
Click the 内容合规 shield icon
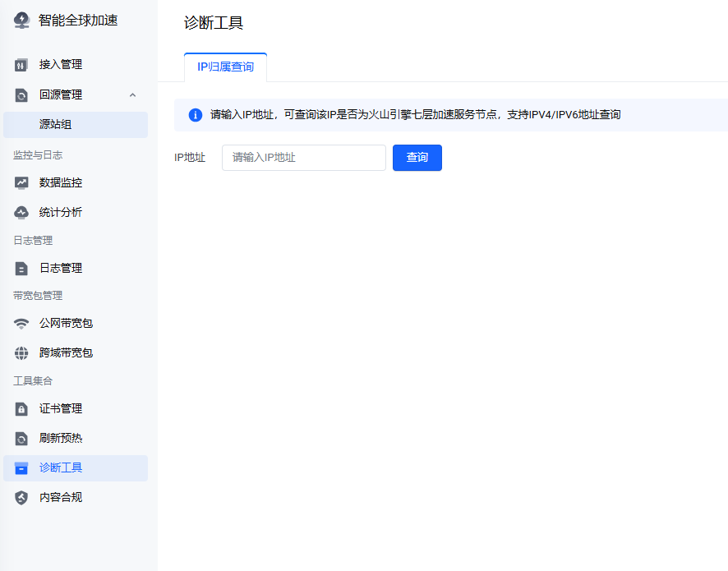click(22, 498)
